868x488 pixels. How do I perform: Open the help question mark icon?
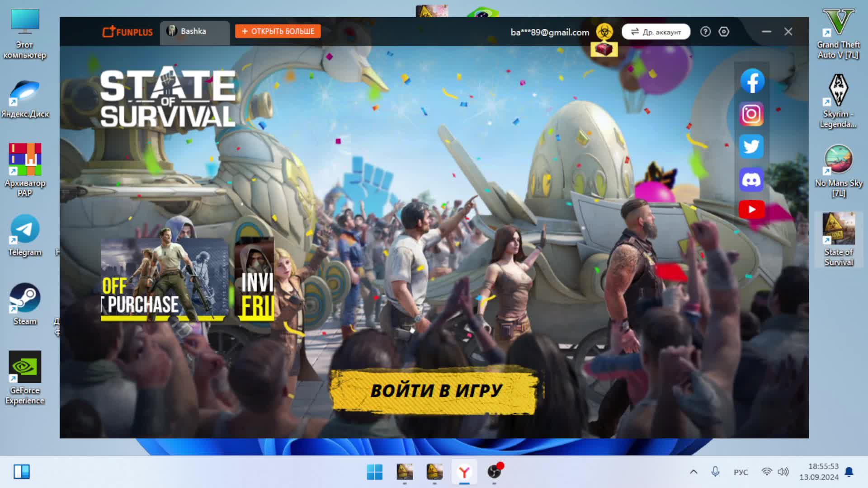(x=705, y=32)
